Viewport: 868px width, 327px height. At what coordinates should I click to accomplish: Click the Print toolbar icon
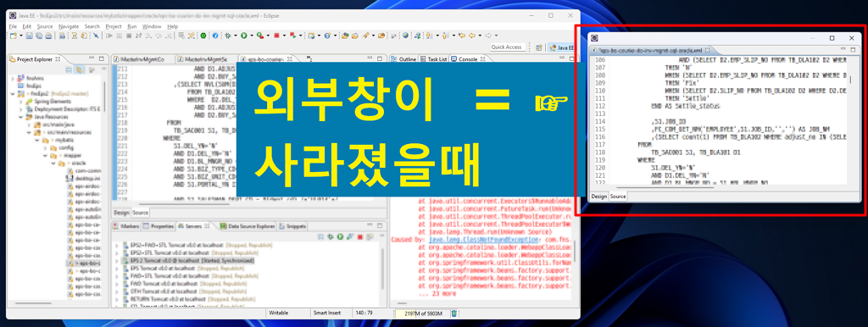48,36
